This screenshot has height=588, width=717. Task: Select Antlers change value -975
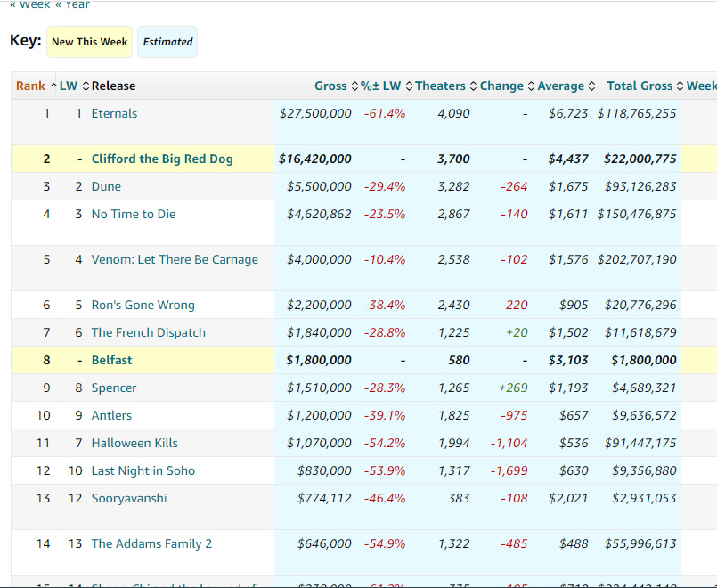(x=515, y=415)
